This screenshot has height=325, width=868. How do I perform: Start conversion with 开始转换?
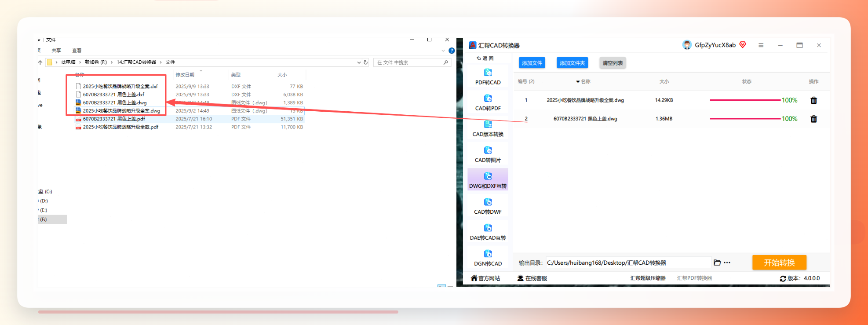(779, 263)
